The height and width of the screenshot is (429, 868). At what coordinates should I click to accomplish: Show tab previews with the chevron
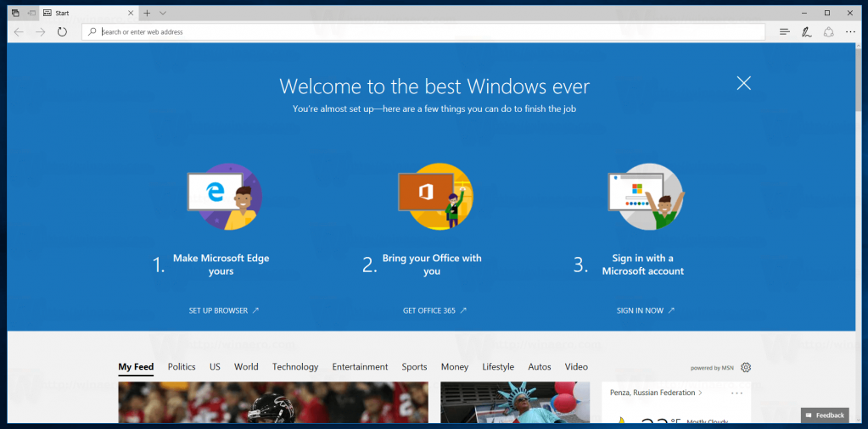[163, 13]
